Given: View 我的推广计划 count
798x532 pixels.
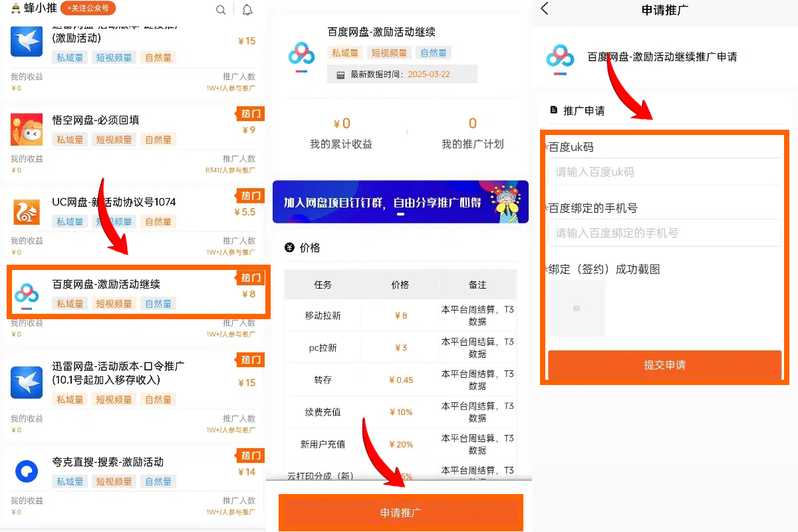Looking at the screenshot, I should 473,144.
